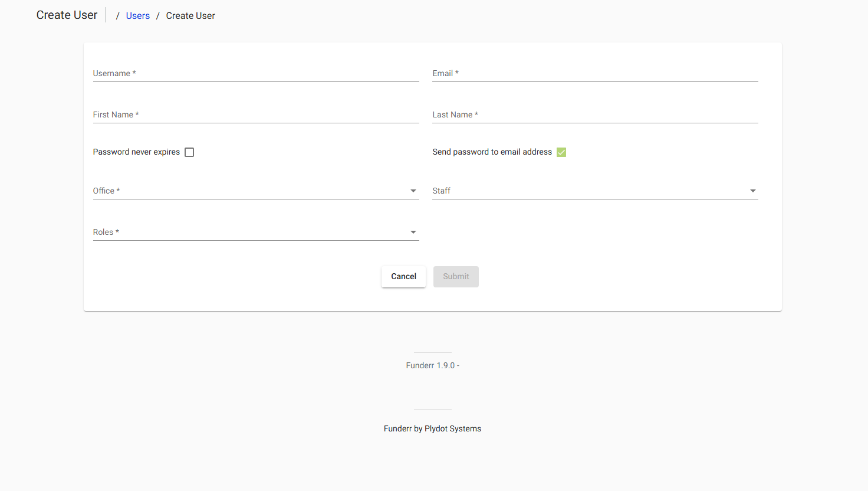Image resolution: width=868 pixels, height=491 pixels.
Task: Open the Staff selection field
Action: [590, 190]
